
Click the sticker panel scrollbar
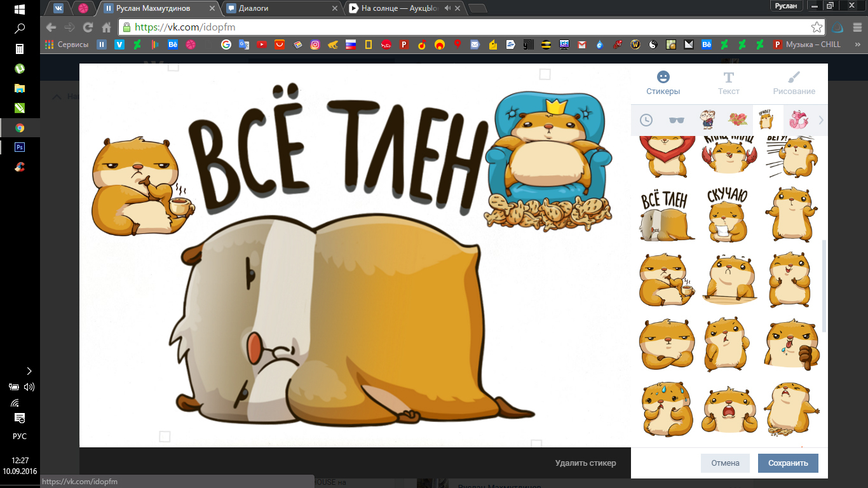(825, 286)
